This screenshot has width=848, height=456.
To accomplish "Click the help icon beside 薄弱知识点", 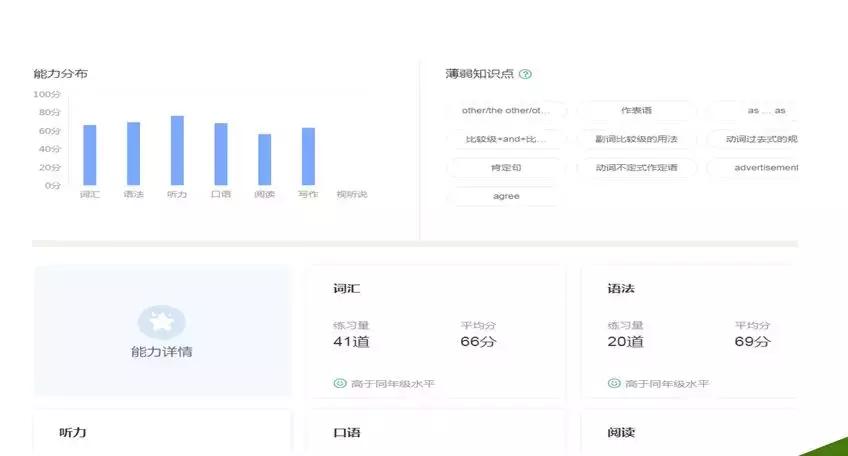I will (x=525, y=74).
